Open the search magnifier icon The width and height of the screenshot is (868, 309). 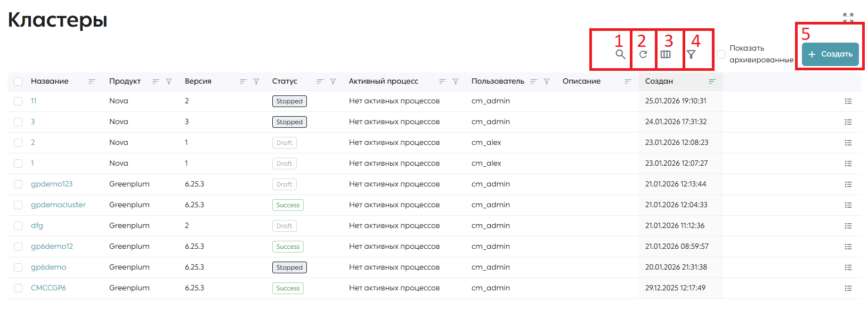620,54
